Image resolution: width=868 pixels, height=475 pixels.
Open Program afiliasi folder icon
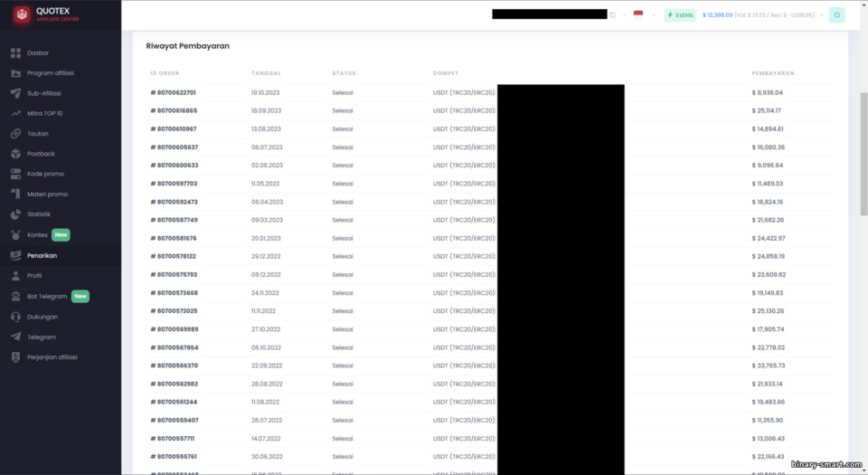coord(15,73)
